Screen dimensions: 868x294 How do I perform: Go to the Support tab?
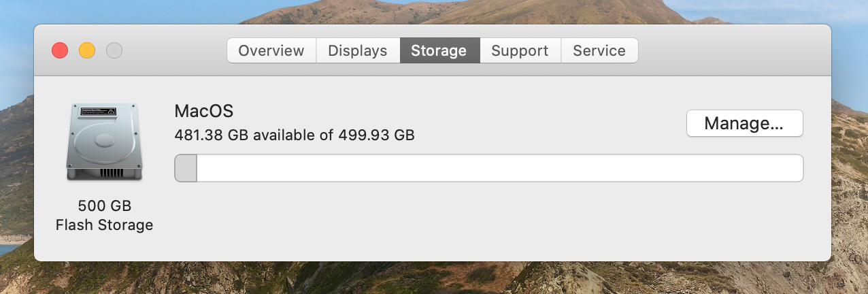click(520, 50)
